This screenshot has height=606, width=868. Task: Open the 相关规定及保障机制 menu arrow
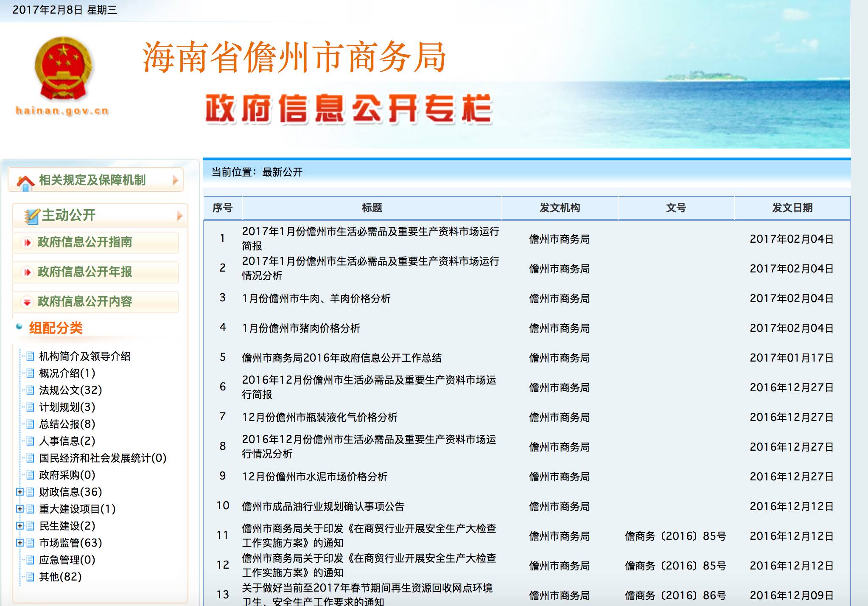(176, 180)
